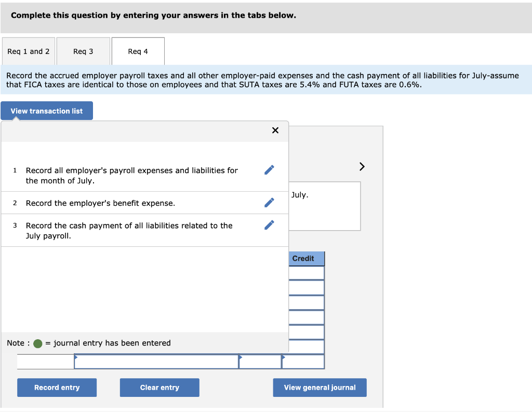532x413 pixels.
Task: Close the transaction list popup
Action: (275, 130)
